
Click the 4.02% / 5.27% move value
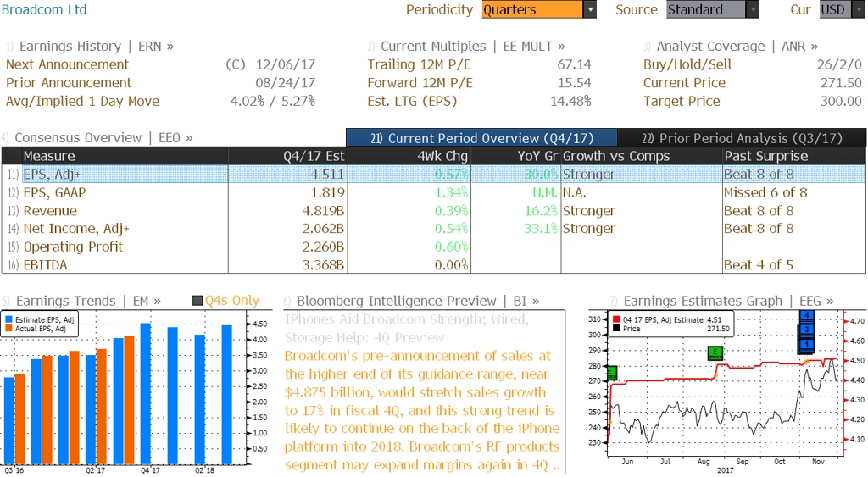coord(273,102)
